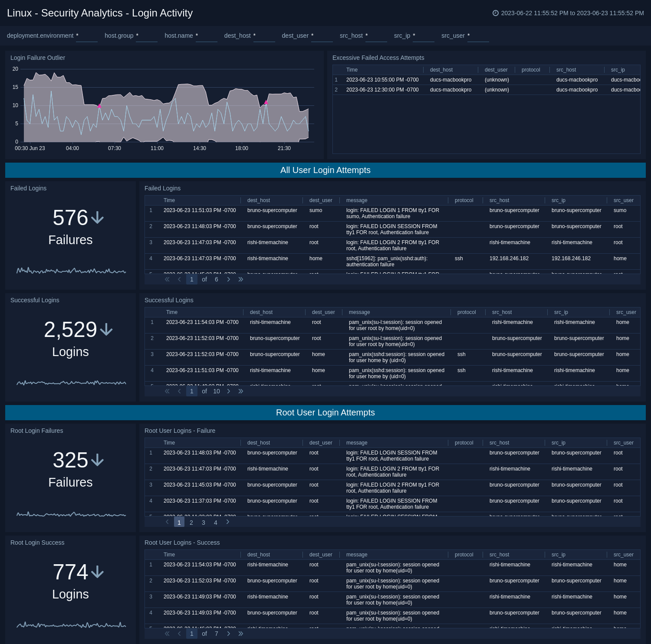Viewport: 651px width, 644px height.
Task: Open the dest_user filter field
Action: coord(322,36)
